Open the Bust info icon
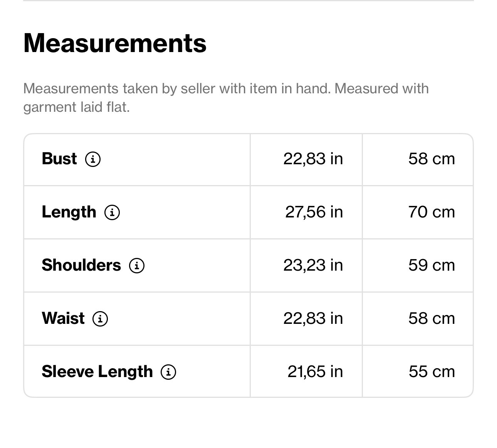 (93, 159)
